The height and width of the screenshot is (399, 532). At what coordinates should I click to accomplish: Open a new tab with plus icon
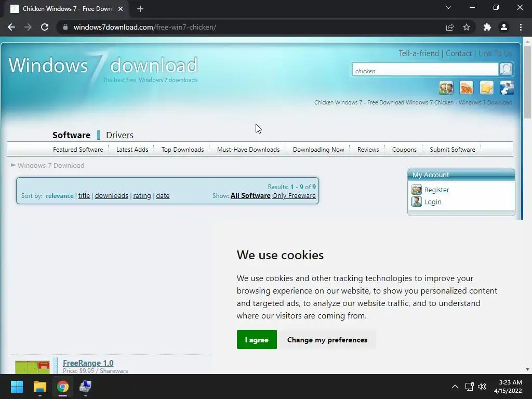click(140, 9)
